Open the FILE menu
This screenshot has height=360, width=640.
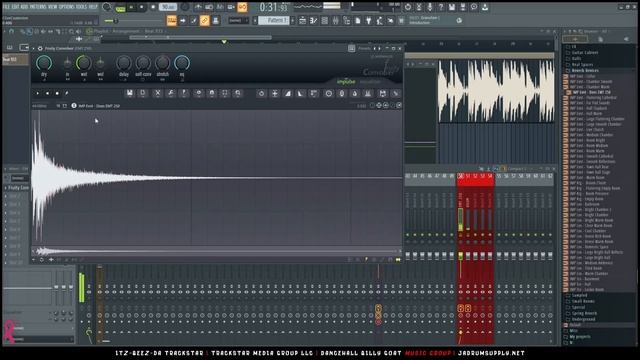6,7
